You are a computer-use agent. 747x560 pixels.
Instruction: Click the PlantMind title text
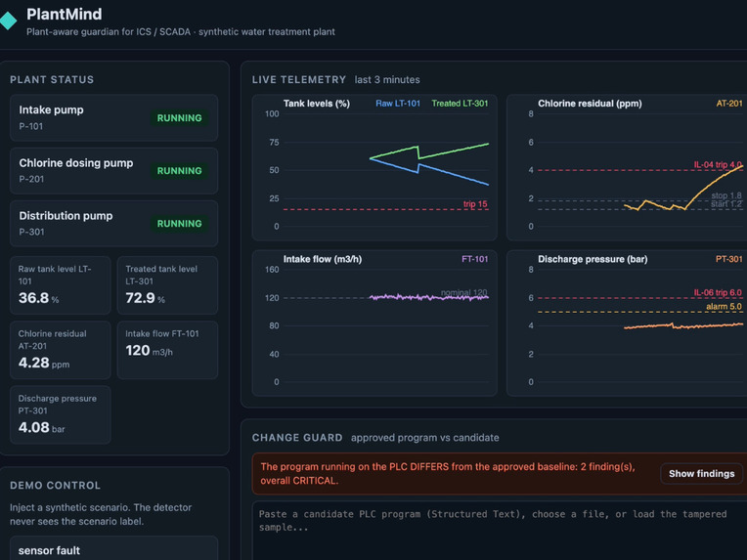click(x=64, y=15)
